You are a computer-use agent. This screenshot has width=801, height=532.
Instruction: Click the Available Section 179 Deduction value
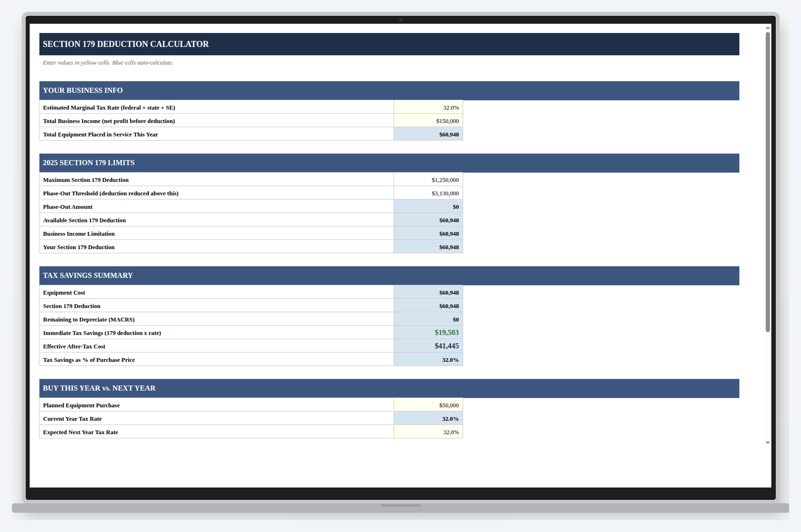(x=428, y=220)
